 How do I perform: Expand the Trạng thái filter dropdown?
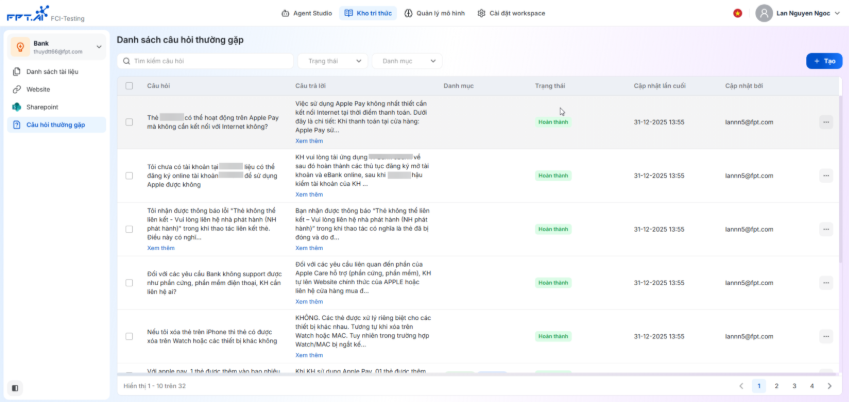(333, 61)
